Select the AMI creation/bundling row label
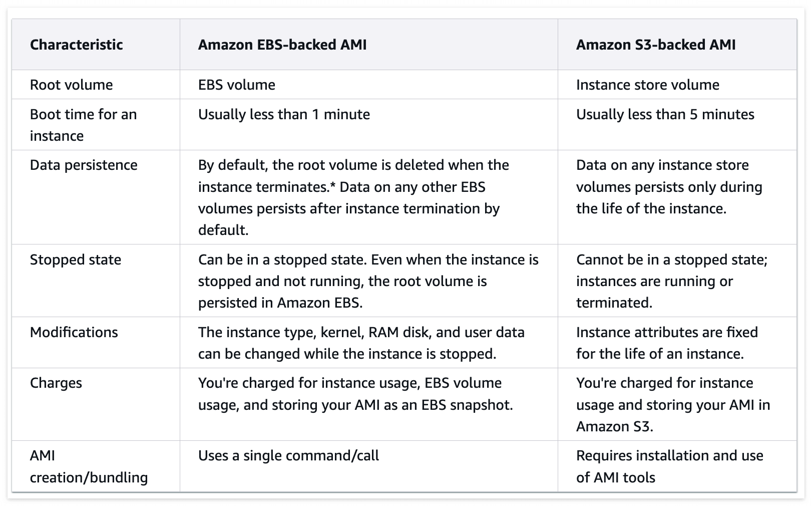Screen dimensions: 812x506 click(89, 466)
